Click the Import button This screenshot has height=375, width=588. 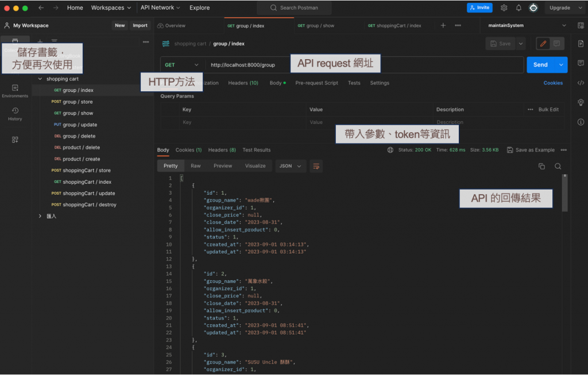pos(140,25)
